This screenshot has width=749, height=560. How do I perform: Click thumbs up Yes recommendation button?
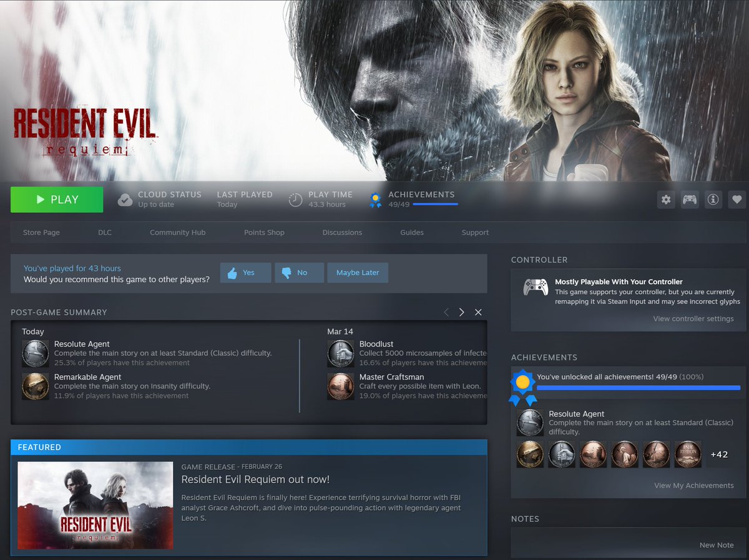click(245, 273)
